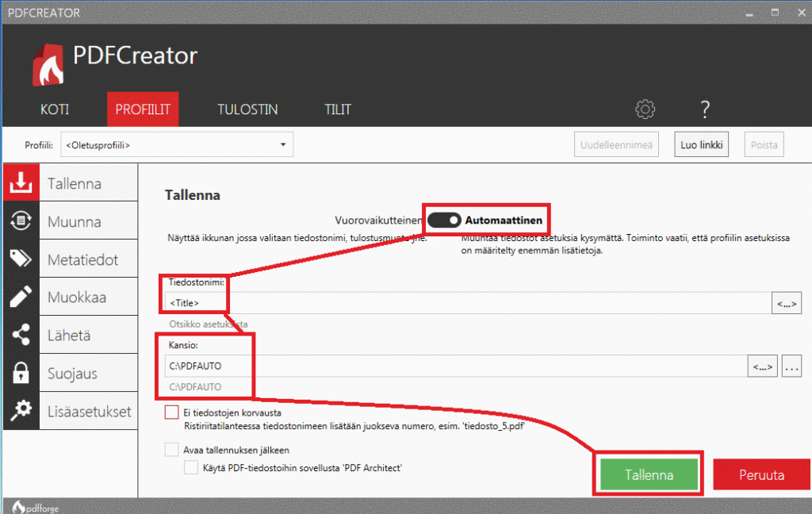Tick the 'Käytä PDF-tiedostoihin sovellusta PDF Architect' checkbox
812x514 pixels.
pos(191,467)
